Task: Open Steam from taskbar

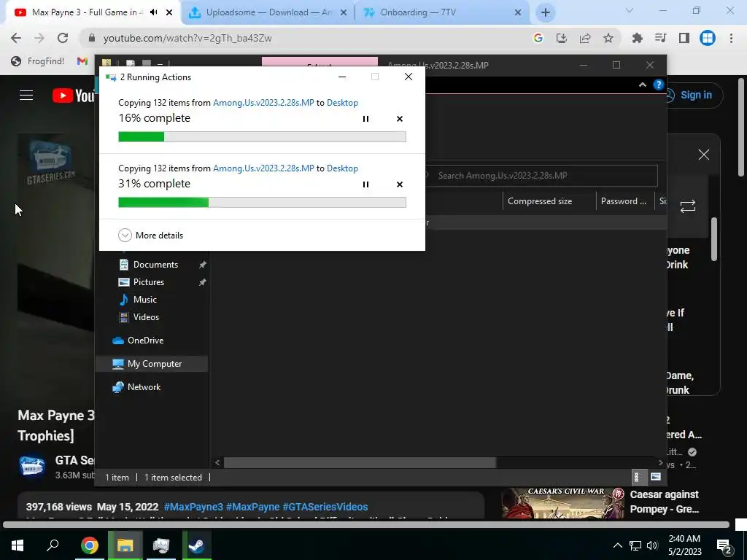Action: (196, 545)
